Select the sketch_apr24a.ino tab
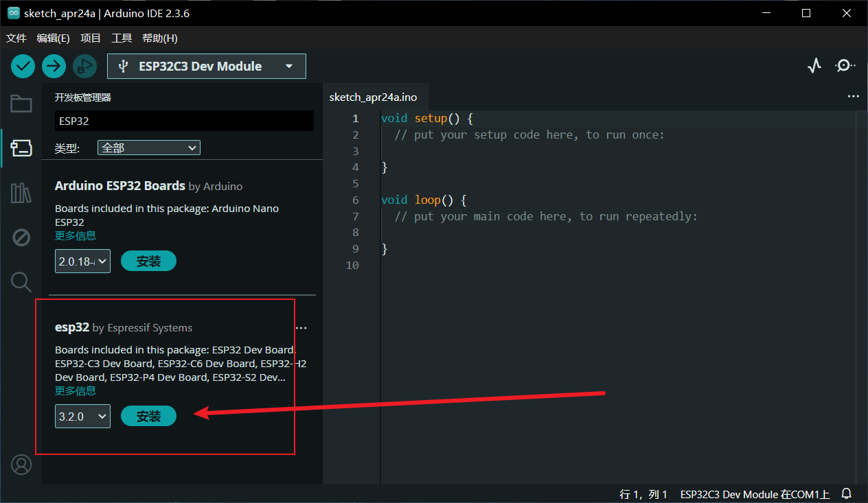This screenshot has width=868, height=503. coord(373,97)
